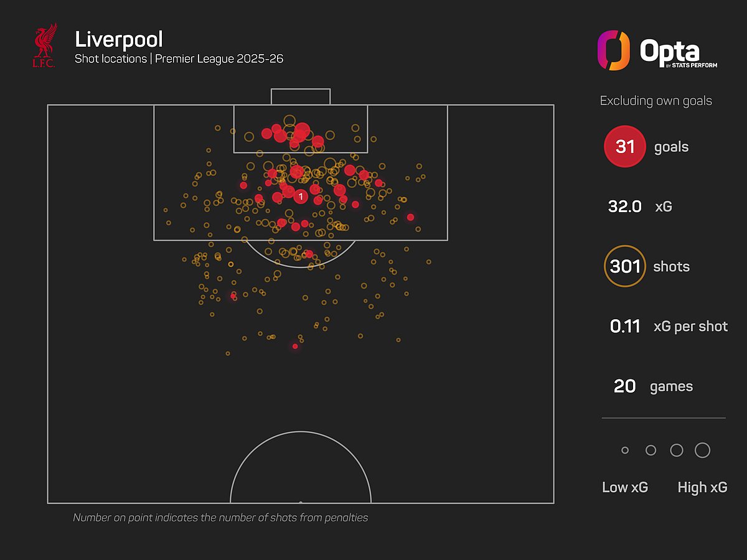The width and height of the screenshot is (747, 560).
Task: Click the third xG legend circle
Action: click(x=676, y=450)
